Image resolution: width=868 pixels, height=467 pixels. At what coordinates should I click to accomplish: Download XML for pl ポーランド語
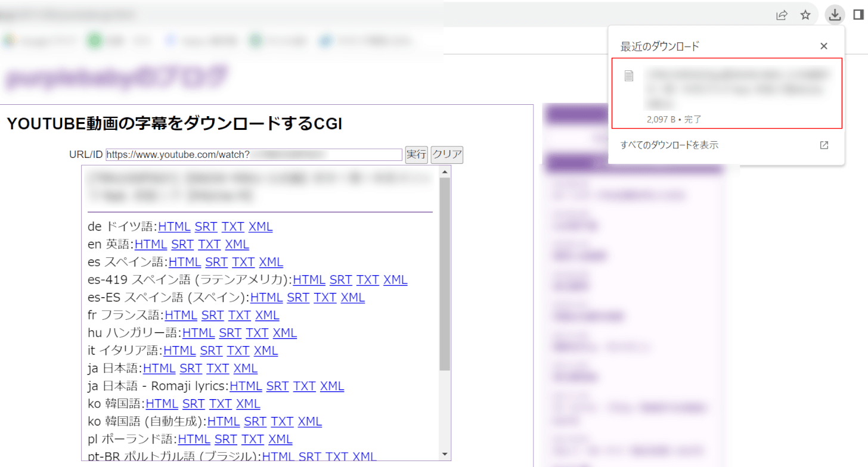281,439
